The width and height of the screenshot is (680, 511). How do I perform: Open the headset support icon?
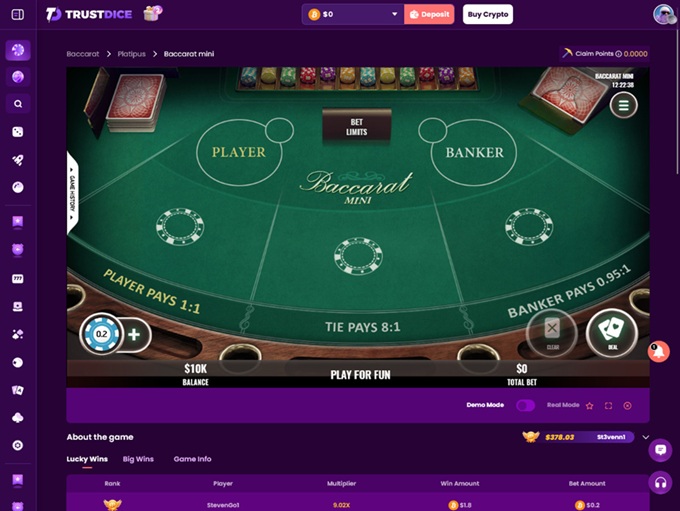[660, 482]
